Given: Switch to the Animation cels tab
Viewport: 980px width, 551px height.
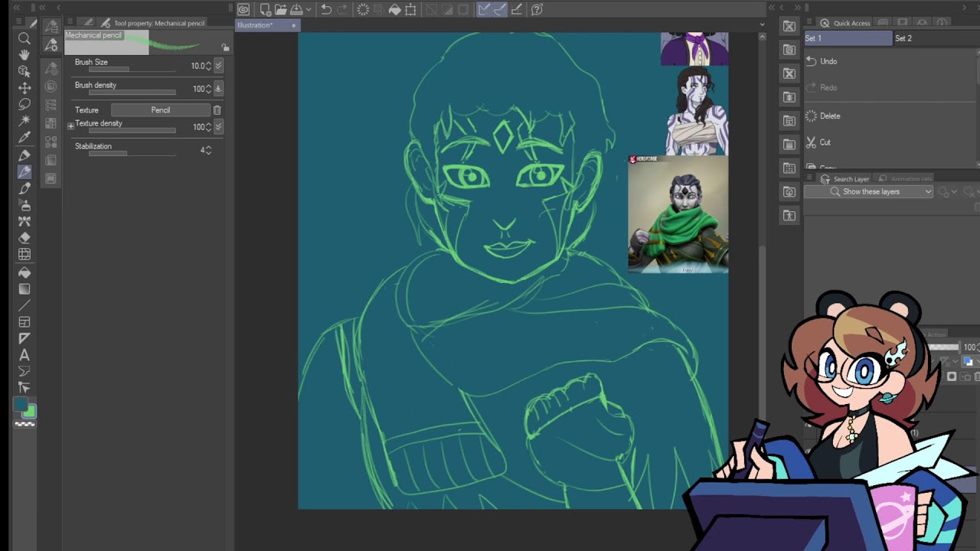Looking at the screenshot, I should tap(905, 179).
